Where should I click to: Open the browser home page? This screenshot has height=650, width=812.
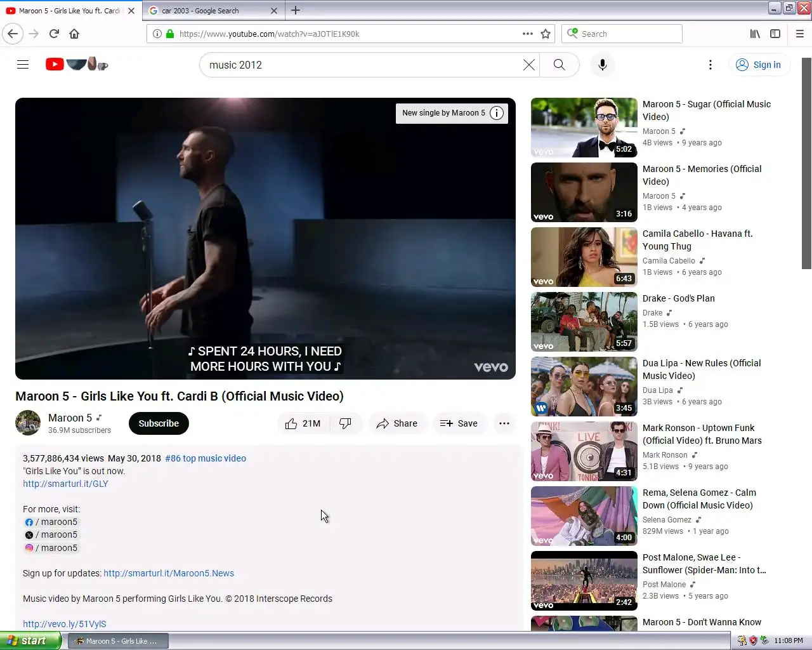click(x=74, y=34)
